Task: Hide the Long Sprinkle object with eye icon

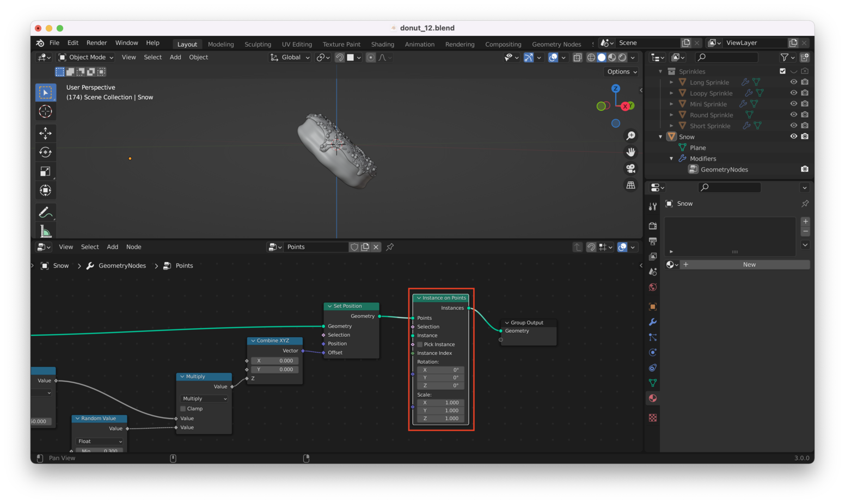Action: [793, 82]
